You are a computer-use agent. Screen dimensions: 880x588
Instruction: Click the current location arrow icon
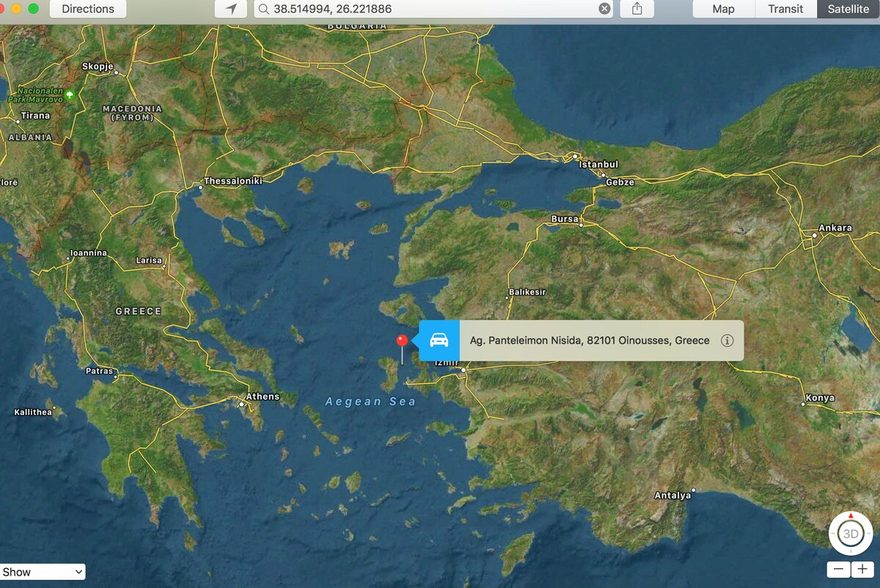pyautogui.click(x=232, y=9)
